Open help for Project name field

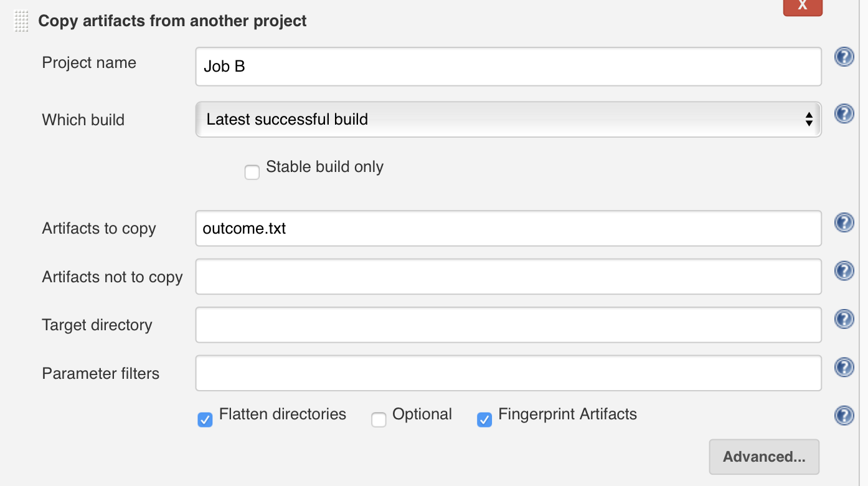click(x=844, y=58)
